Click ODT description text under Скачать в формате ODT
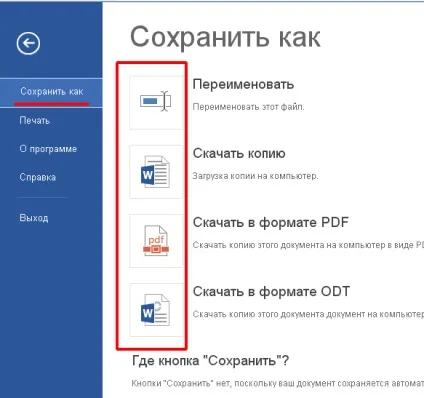The width and height of the screenshot is (424, 398). click(x=308, y=314)
